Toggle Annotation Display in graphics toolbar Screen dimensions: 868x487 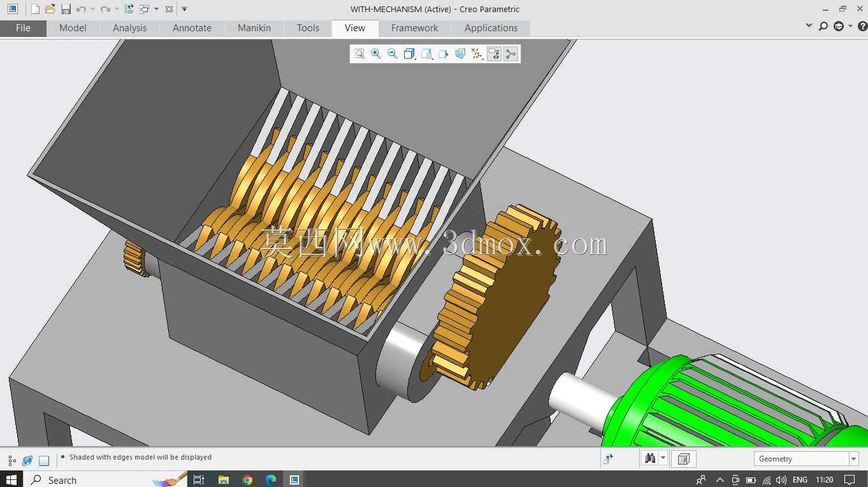(494, 54)
